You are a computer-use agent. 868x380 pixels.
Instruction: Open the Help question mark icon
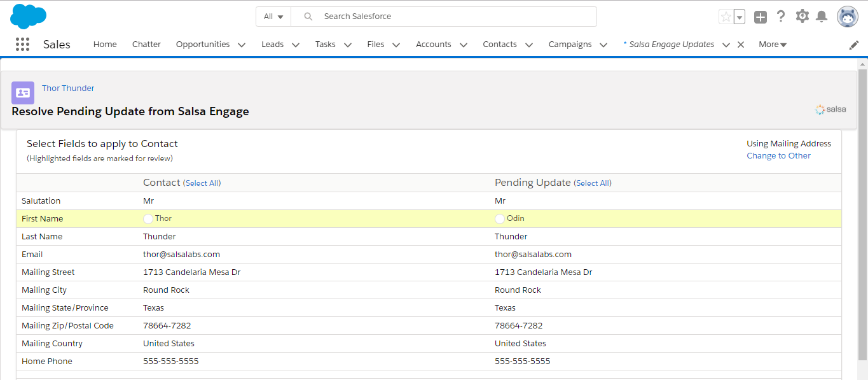[x=781, y=17]
